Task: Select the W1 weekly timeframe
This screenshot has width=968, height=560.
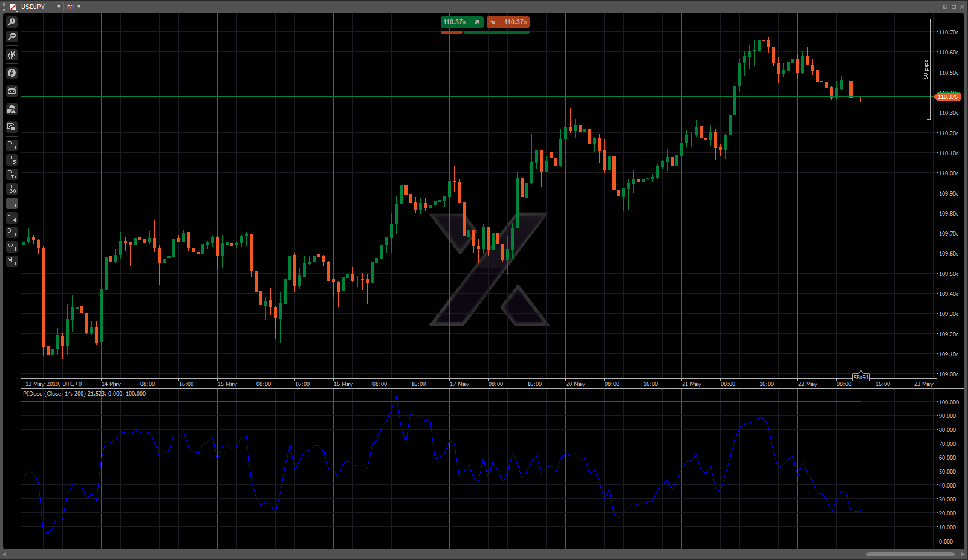Action: coord(11,246)
